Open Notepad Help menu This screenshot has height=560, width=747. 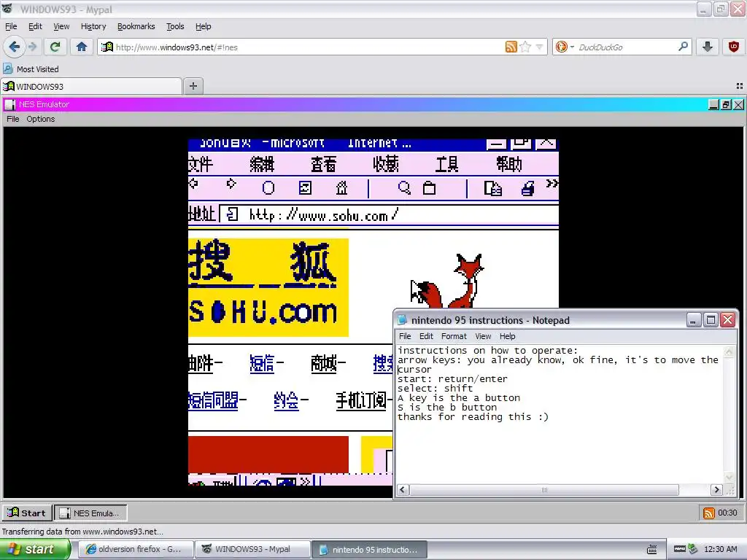tap(508, 336)
